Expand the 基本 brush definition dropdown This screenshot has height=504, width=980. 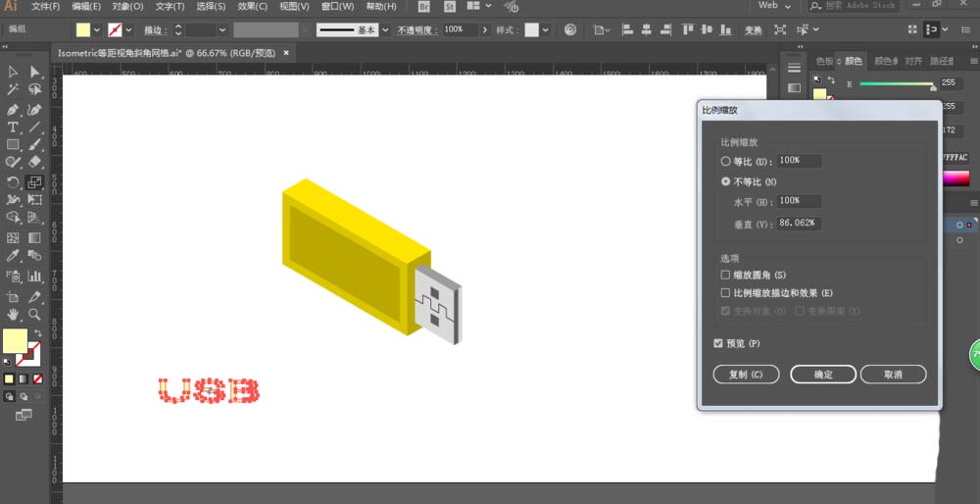(384, 30)
